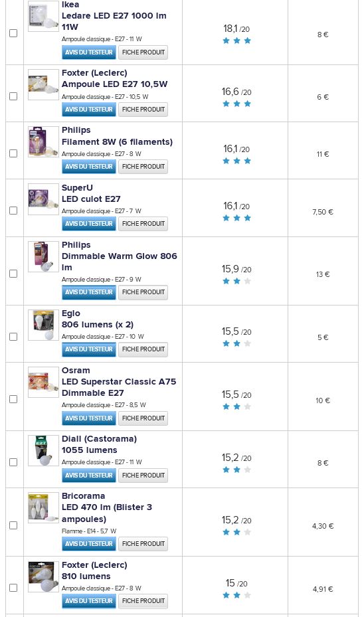Open Avis du testeur for Foxter 10,5W
The height and width of the screenshot is (617, 364).
coord(89,110)
